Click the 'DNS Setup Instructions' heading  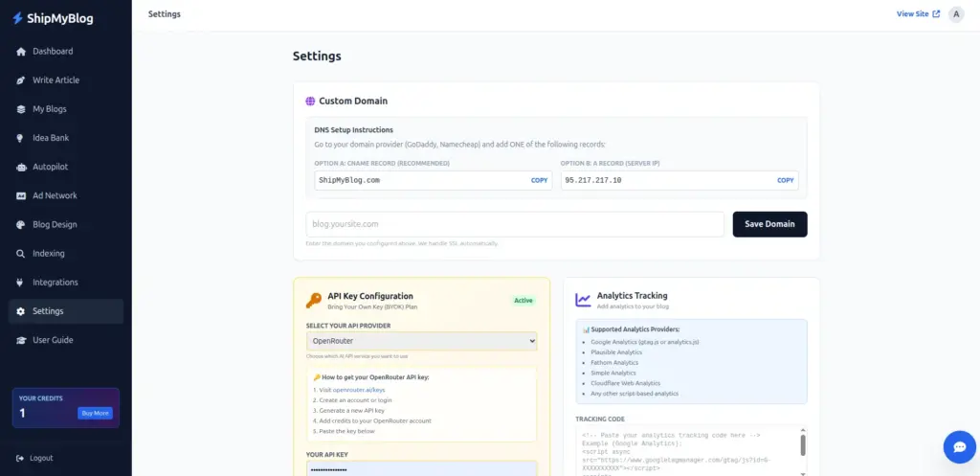pyautogui.click(x=354, y=130)
